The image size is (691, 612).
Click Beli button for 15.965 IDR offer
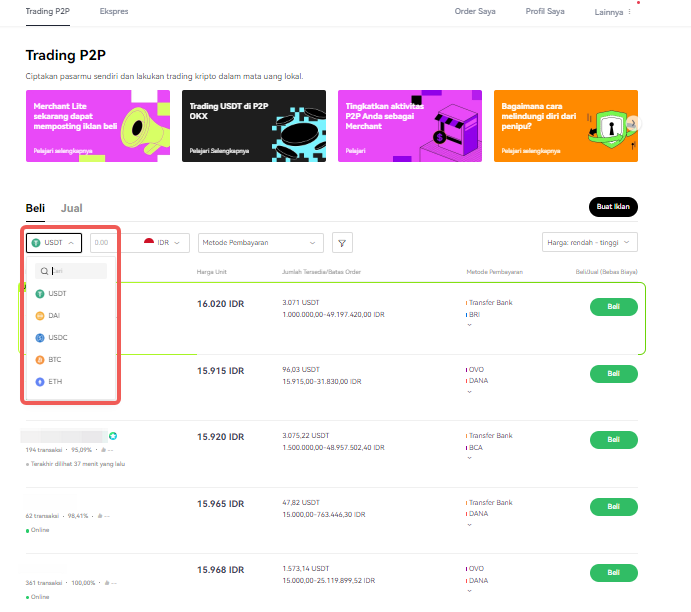coord(613,507)
